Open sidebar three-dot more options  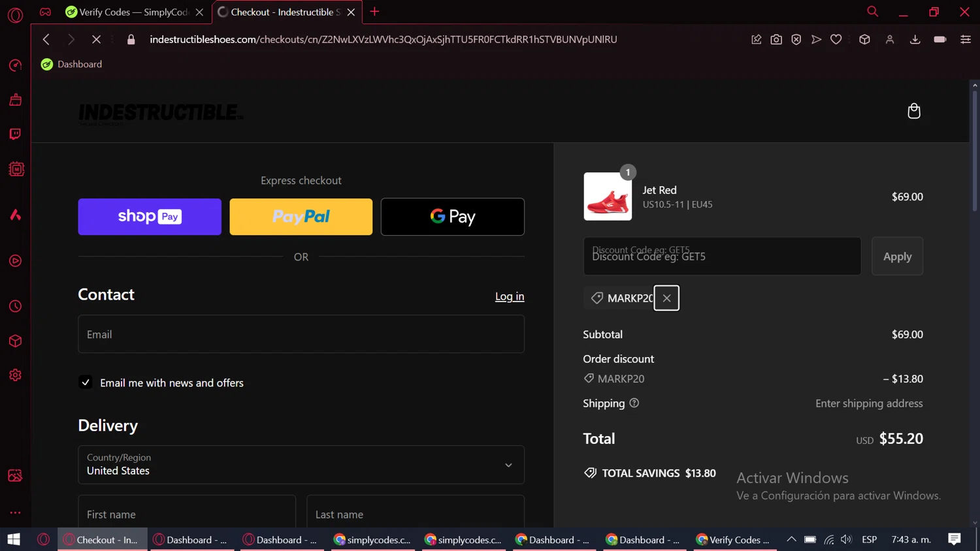click(x=15, y=512)
